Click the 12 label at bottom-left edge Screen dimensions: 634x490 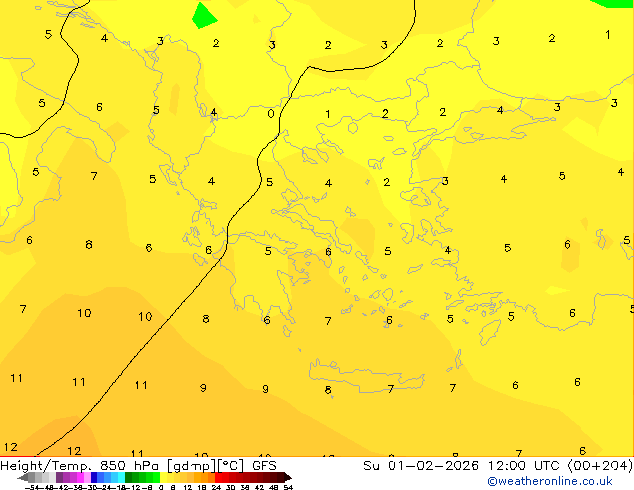[x=11, y=448]
